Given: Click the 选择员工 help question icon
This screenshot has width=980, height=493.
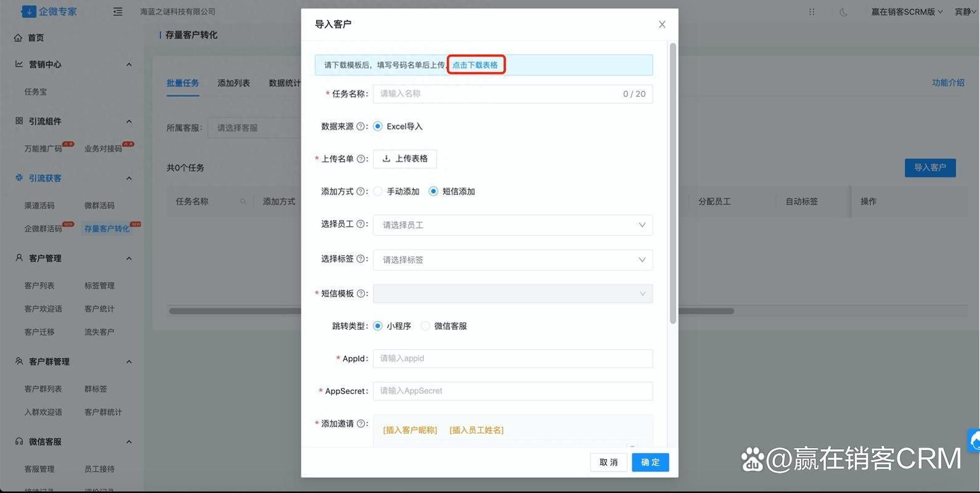Looking at the screenshot, I should pyautogui.click(x=361, y=224).
